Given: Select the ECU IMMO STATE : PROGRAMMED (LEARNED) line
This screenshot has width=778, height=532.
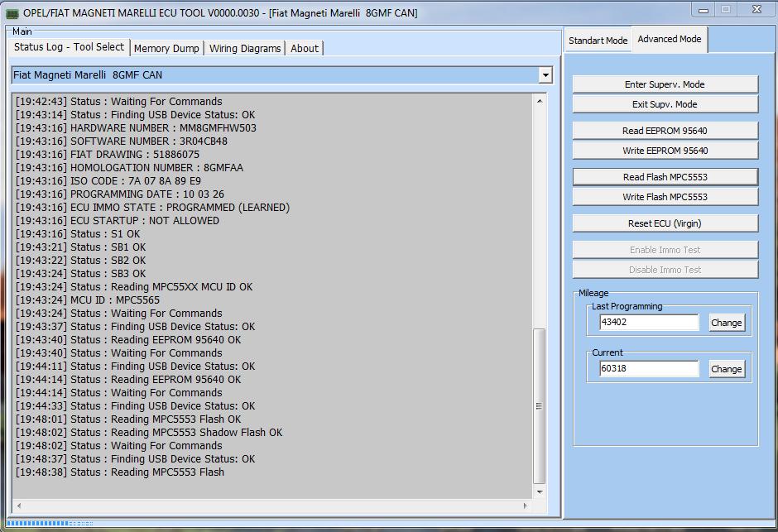Looking at the screenshot, I should 152,207.
